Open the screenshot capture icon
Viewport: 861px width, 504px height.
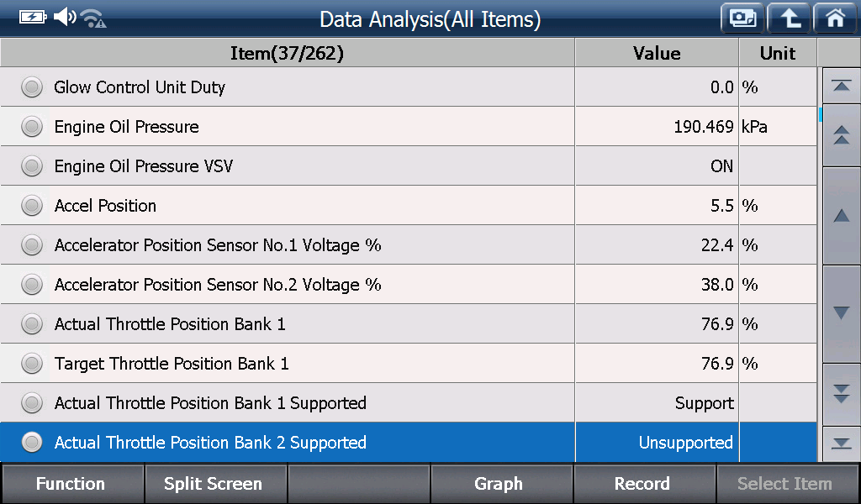[x=742, y=18]
